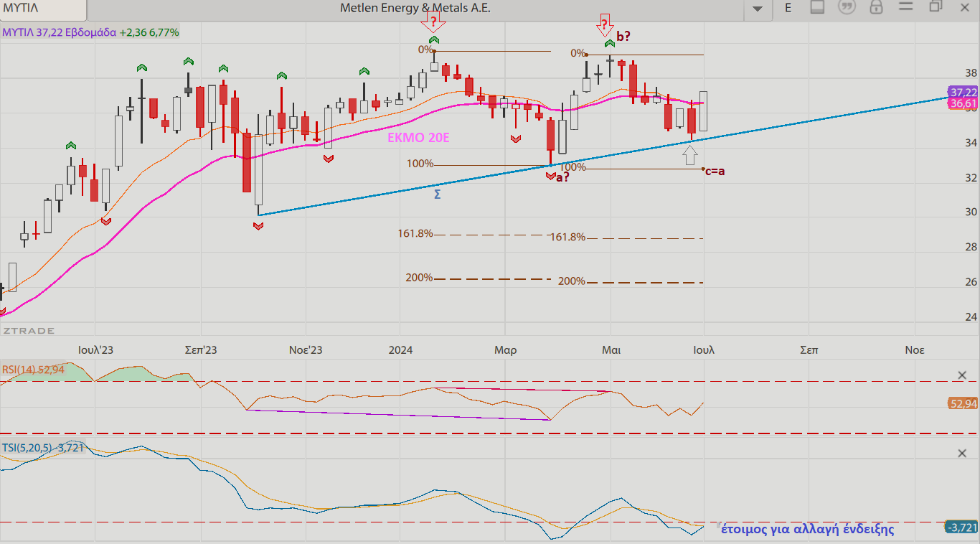Click the Ιουλ'23 time axis label
Image resolution: width=980 pixels, height=544 pixels.
tap(95, 350)
